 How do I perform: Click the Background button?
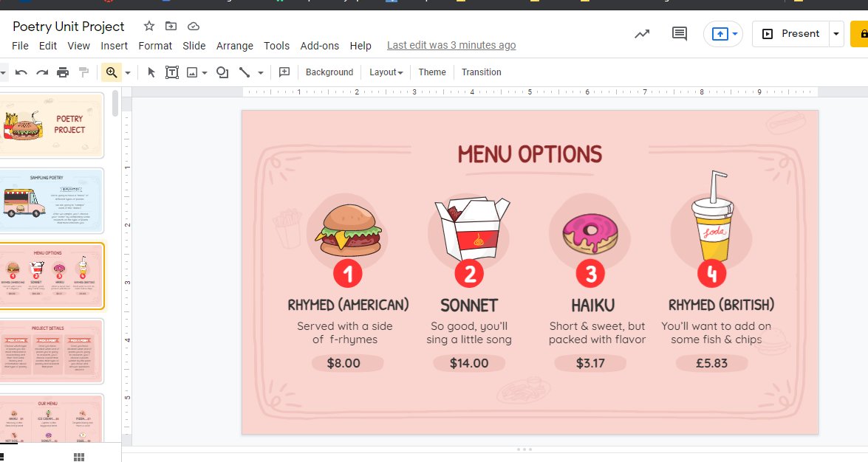tap(329, 72)
